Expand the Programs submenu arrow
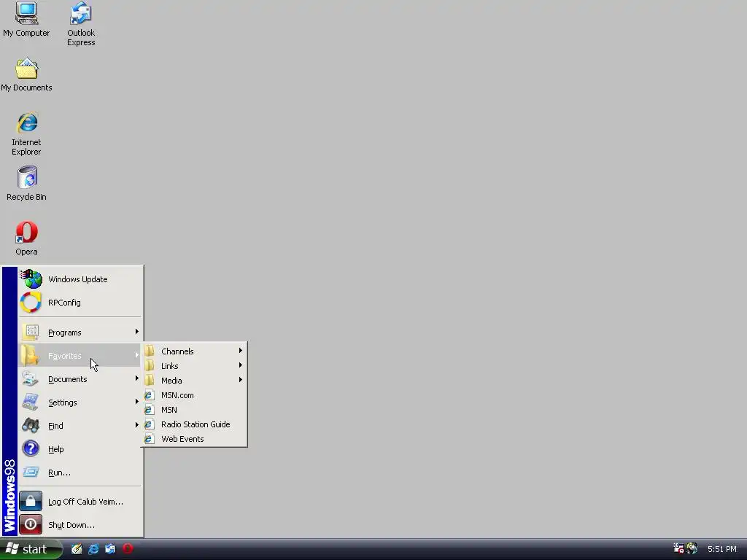This screenshot has height=560, width=747. (136, 332)
